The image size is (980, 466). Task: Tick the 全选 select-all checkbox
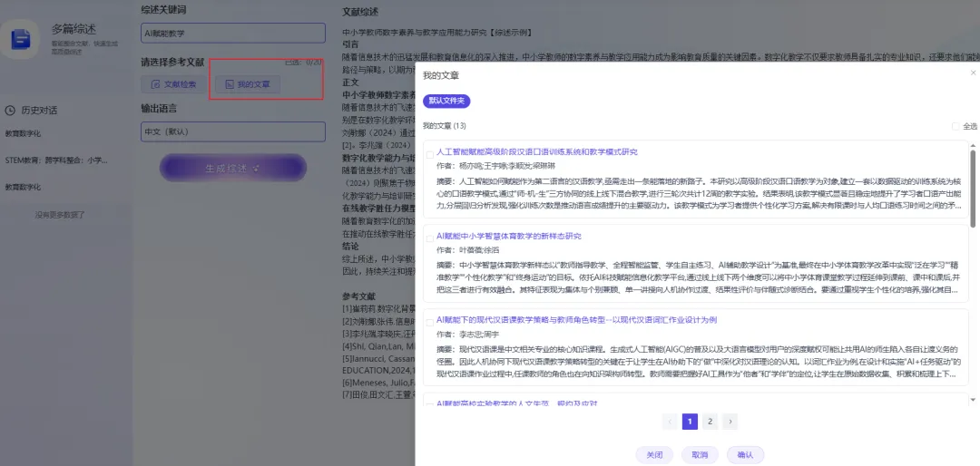(955, 126)
